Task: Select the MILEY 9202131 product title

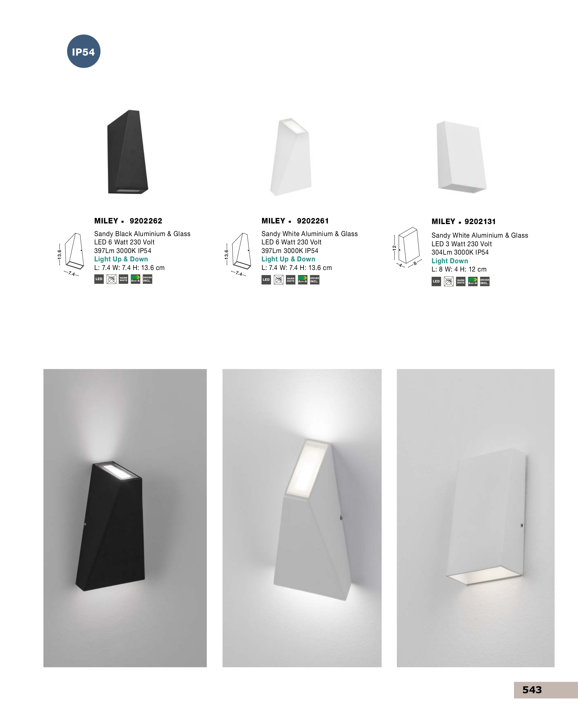Action: point(464,222)
